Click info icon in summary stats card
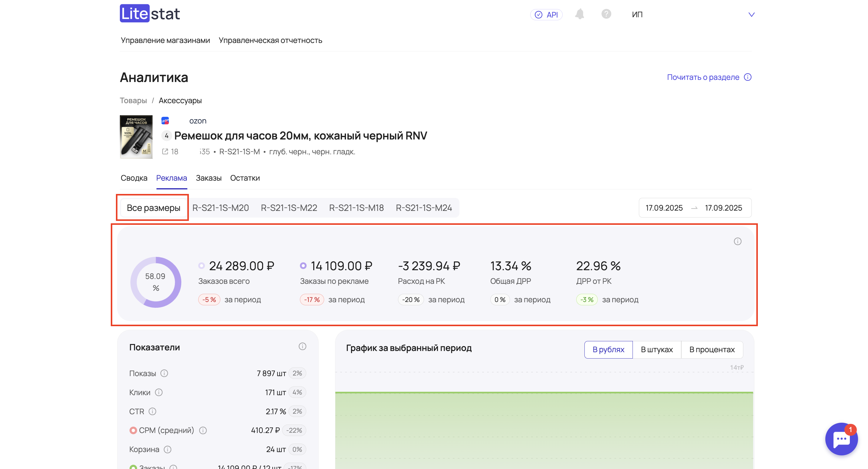868x469 pixels. coord(737,241)
